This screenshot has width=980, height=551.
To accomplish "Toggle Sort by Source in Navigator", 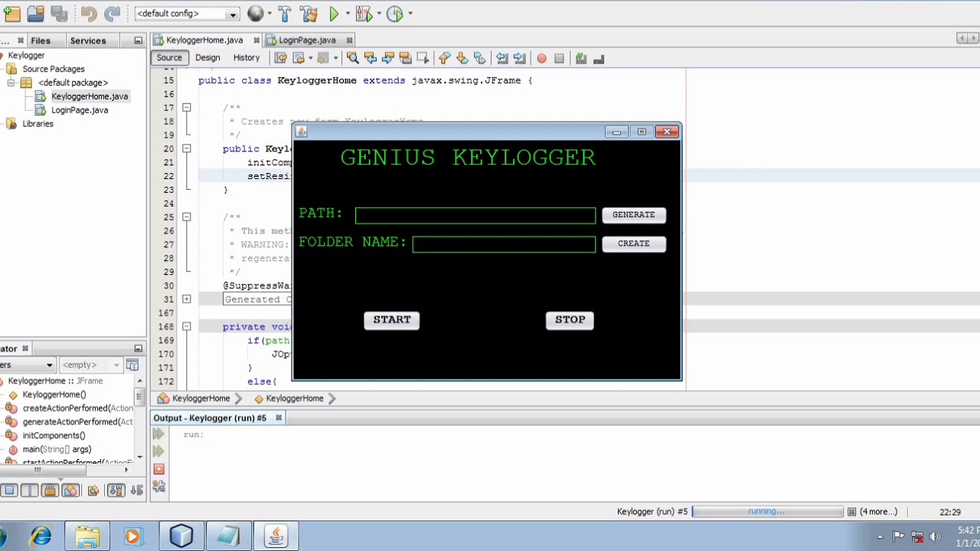I will tap(137, 491).
